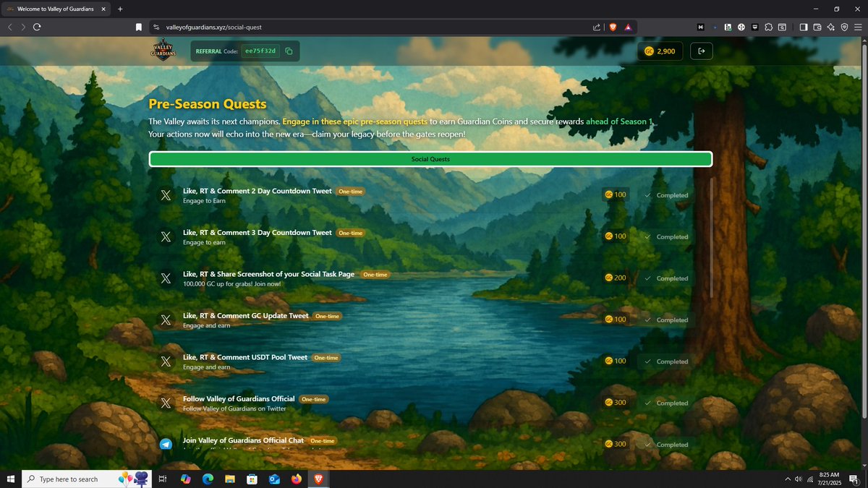Click Completed button for Share Screenshot quest
The width and height of the screenshot is (868, 488).
(666, 278)
